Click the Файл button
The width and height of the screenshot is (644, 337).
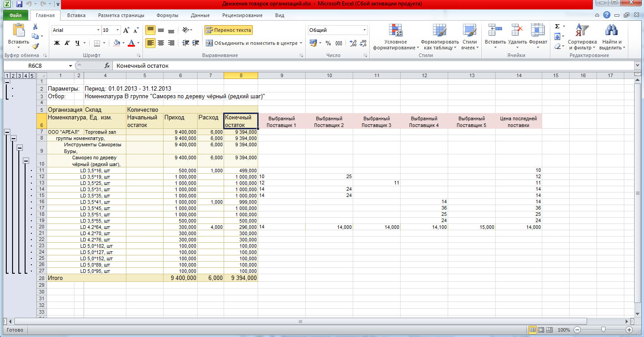coord(16,15)
